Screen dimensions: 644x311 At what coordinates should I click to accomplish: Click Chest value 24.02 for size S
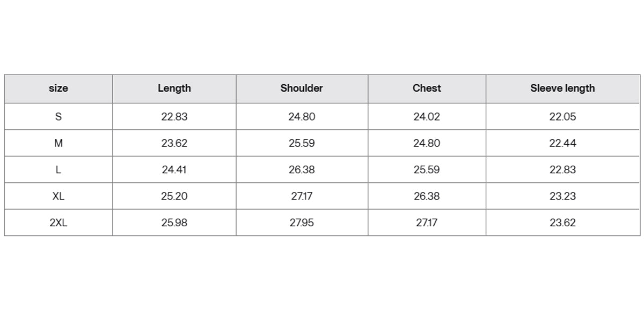[427, 116]
